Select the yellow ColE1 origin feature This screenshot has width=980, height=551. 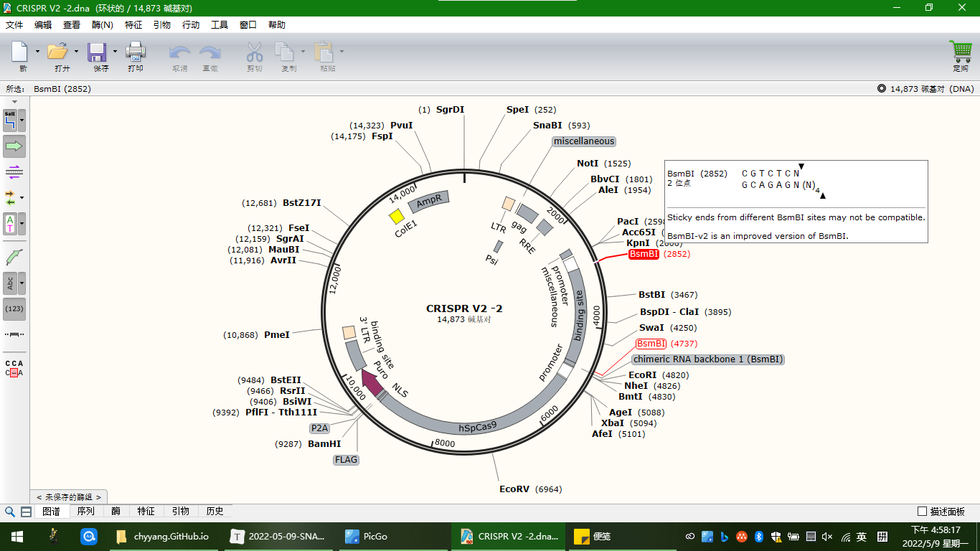[397, 215]
